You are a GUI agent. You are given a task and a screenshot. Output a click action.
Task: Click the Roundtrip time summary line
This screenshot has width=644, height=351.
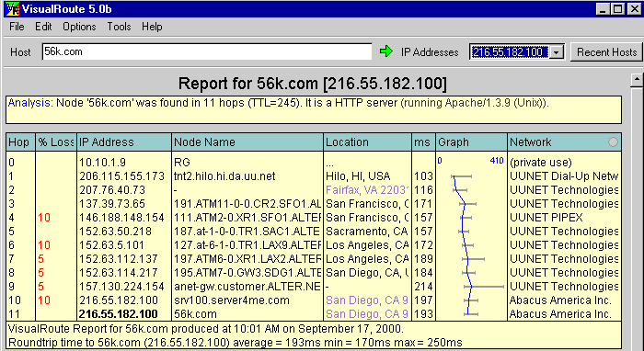coord(235,343)
